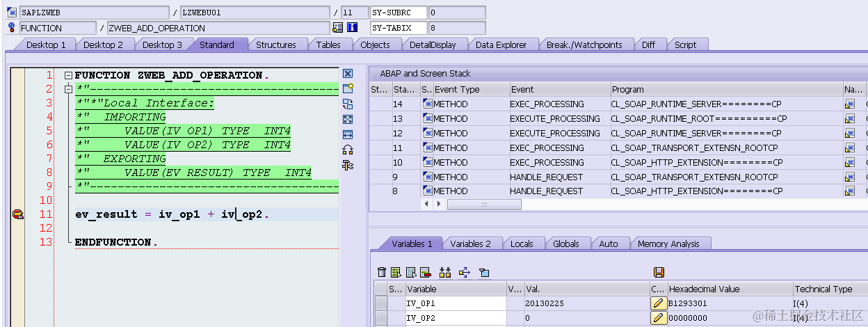
Task: Open the Structures tab
Action: pos(275,45)
